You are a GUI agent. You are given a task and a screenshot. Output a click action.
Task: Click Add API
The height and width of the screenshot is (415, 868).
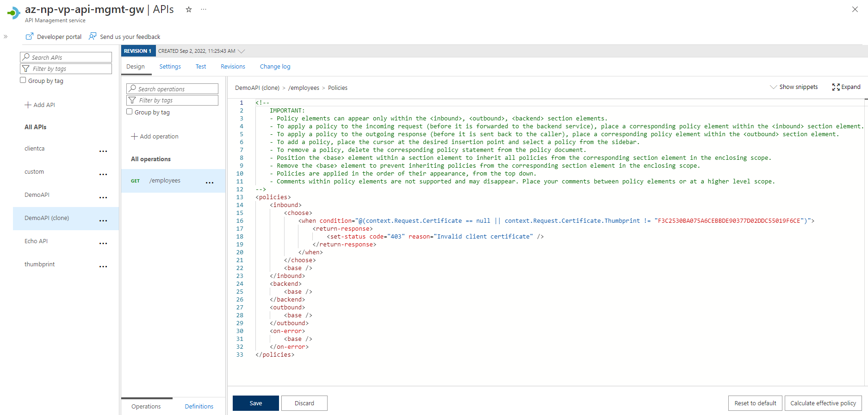point(40,105)
